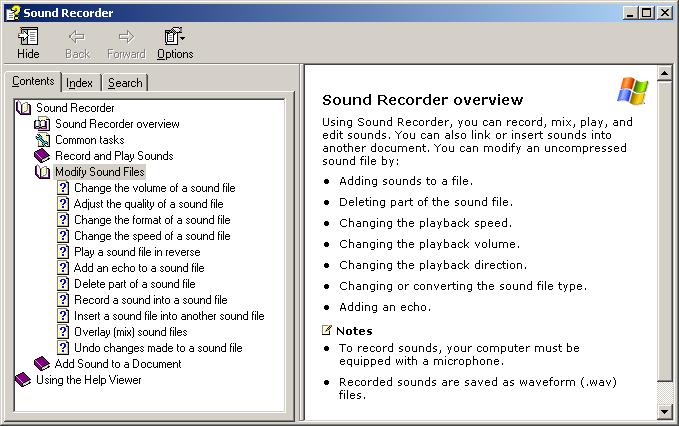Click question icon for Add an echo
679x426 pixels.
[x=63, y=268]
